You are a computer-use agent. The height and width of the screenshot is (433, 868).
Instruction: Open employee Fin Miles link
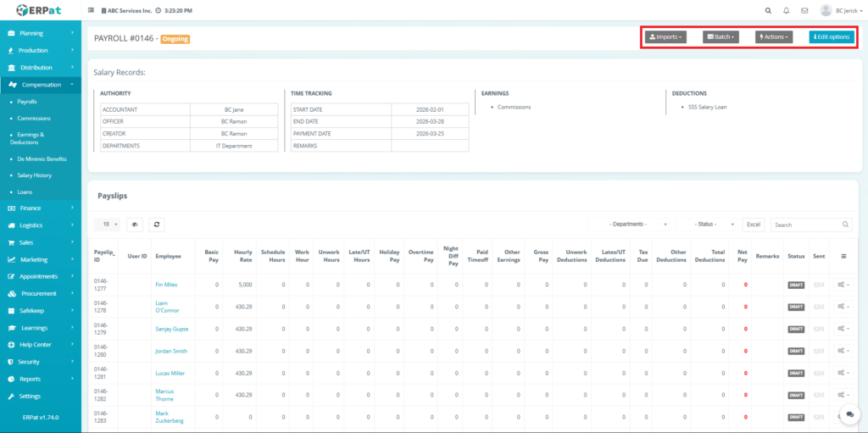coord(165,285)
